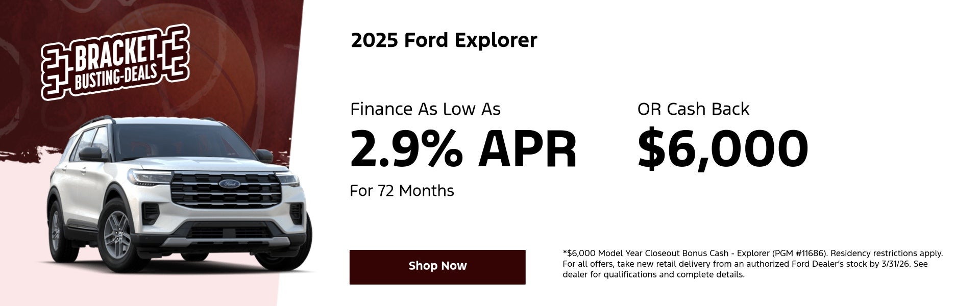Click the Bracket Busting Deals logo
The image size is (980, 306).
115,65
